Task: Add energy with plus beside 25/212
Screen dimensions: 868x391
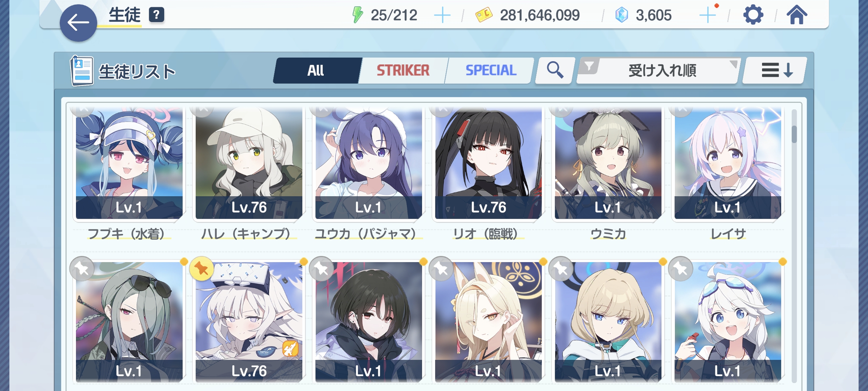Action: pos(442,16)
